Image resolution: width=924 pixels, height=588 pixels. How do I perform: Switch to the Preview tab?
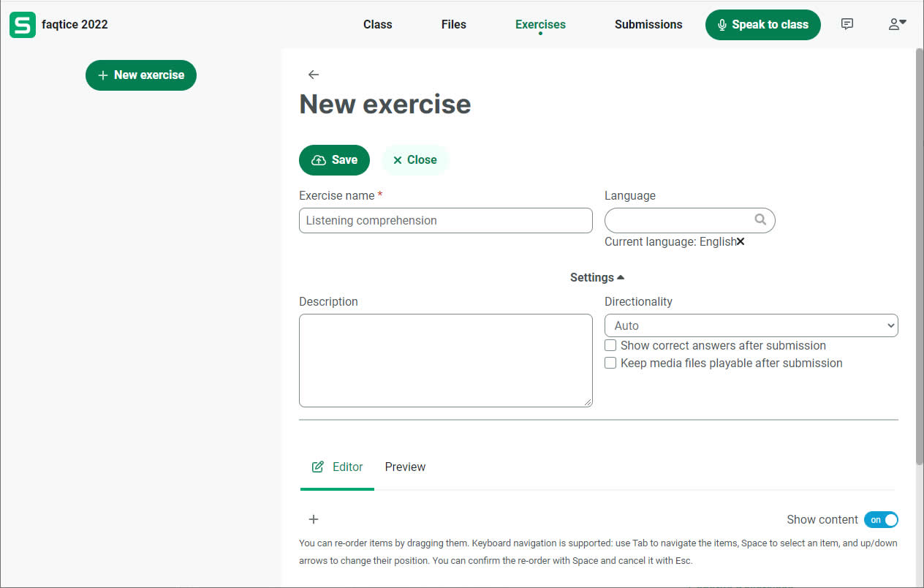tap(405, 467)
